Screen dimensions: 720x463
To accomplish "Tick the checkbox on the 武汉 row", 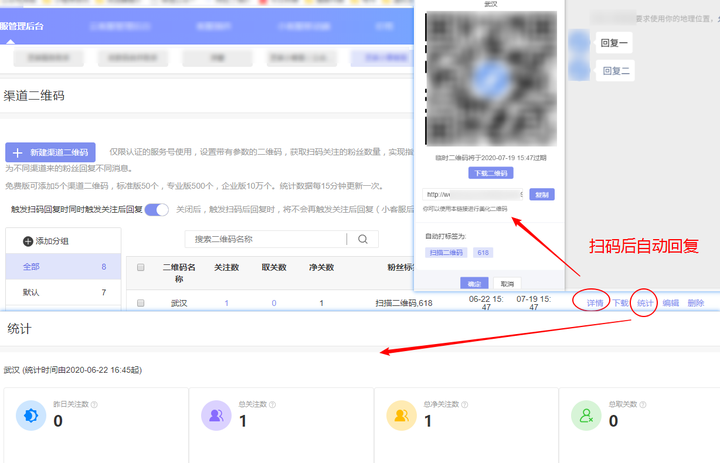I will pyautogui.click(x=141, y=303).
